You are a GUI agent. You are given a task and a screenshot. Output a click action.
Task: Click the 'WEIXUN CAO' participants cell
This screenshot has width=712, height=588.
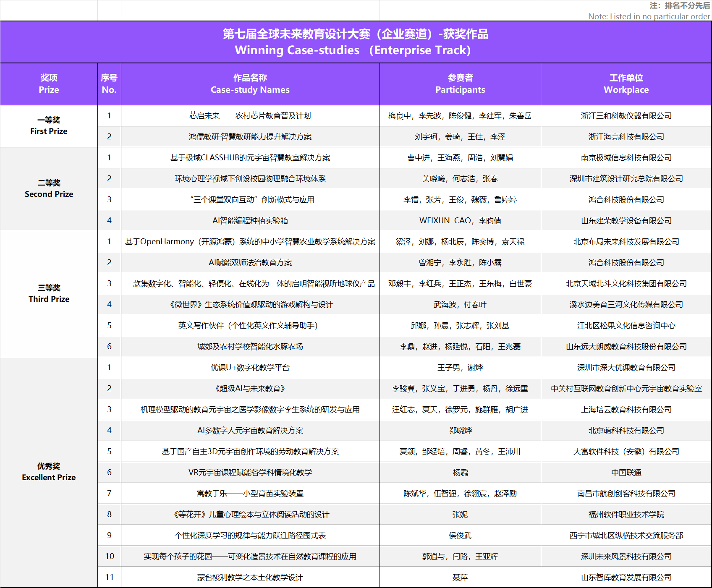point(460,221)
